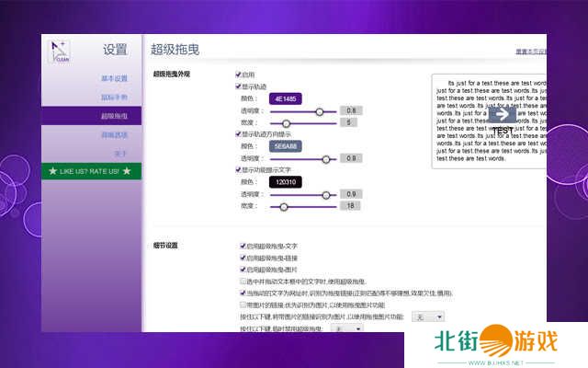The height and width of the screenshot is (368, 588).
Task: Open the 无 dropdown for the image hotkey
Action: pyautogui.click(x=427, y=316)
